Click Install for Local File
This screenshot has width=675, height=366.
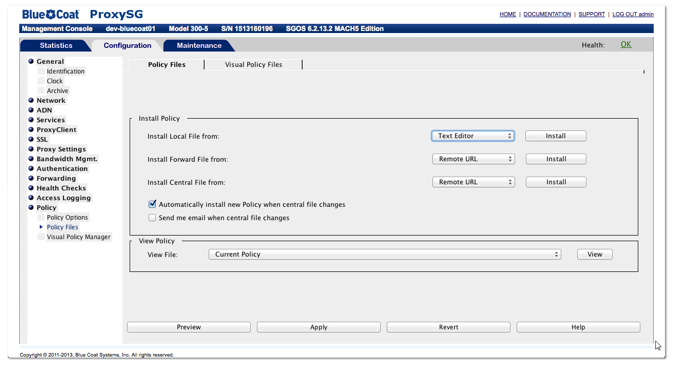coord(555,136)
